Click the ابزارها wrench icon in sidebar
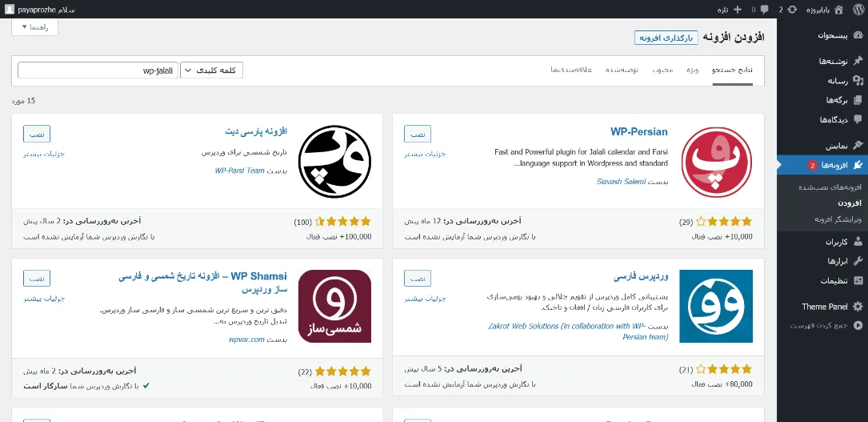This screenshot has width=868, height=422. tap(858, 261)
